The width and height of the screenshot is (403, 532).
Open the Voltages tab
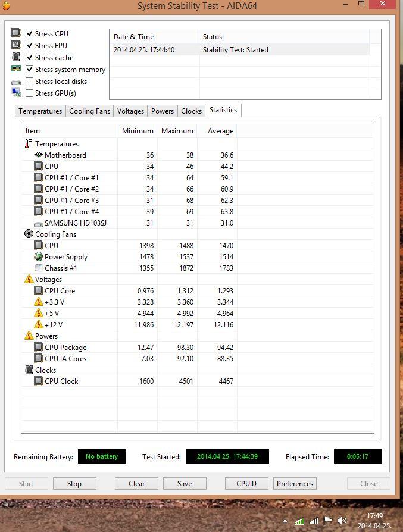coord(130,111)
